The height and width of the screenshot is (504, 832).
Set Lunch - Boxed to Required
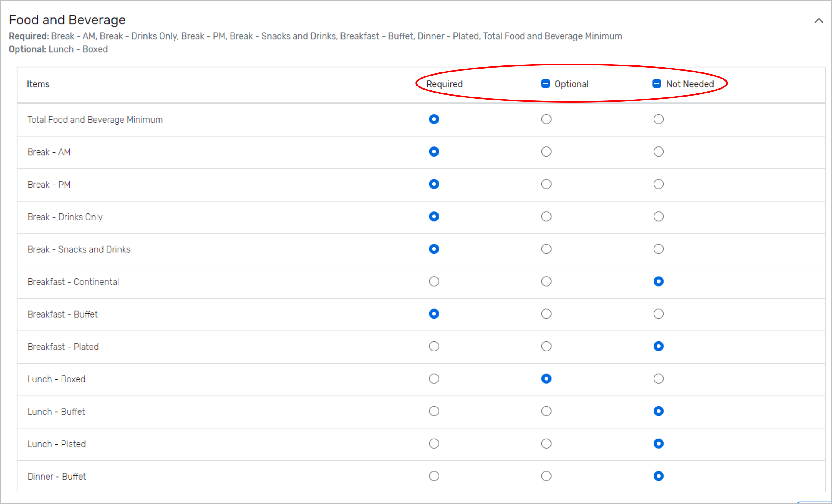tap(434, 379)
